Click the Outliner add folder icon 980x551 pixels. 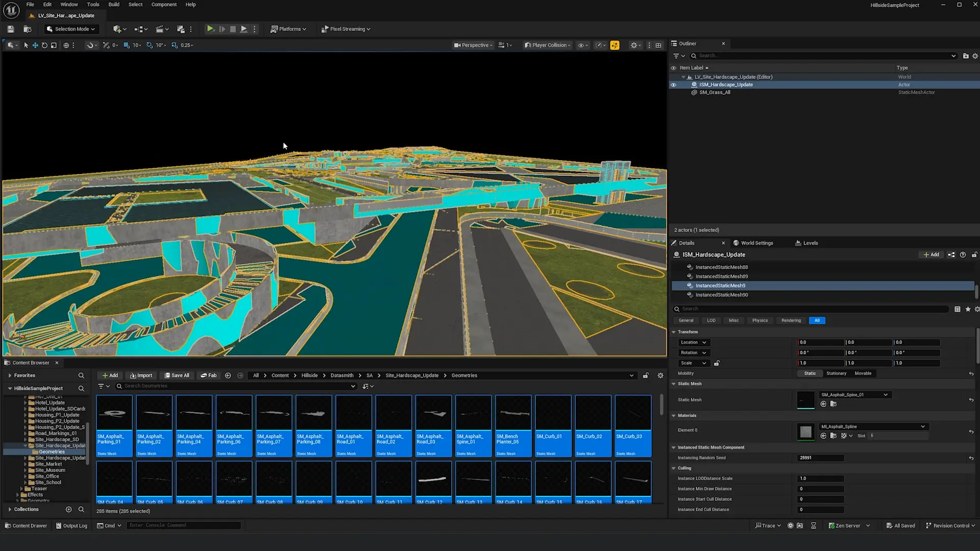966,56
